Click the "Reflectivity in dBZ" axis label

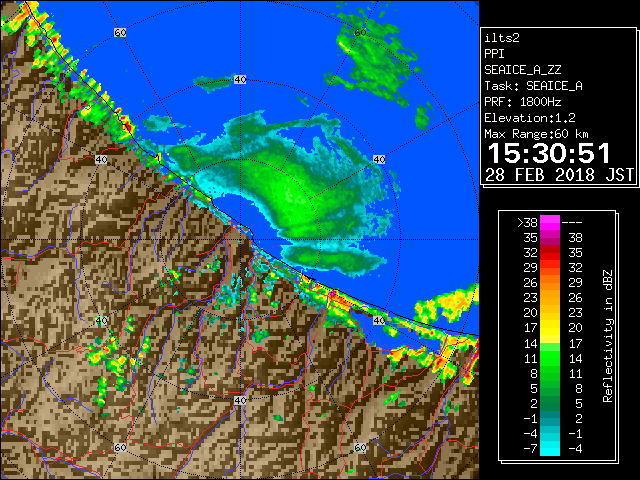coord(608,336)
